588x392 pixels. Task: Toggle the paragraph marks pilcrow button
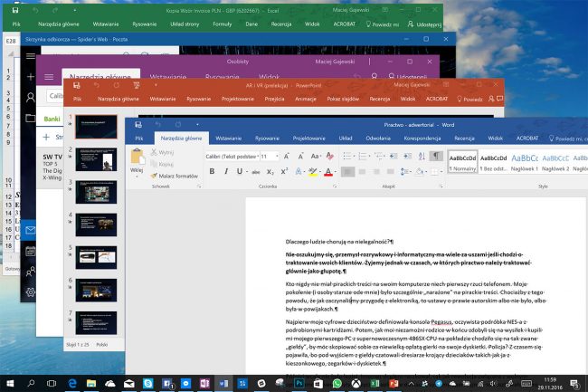(436, 156)
